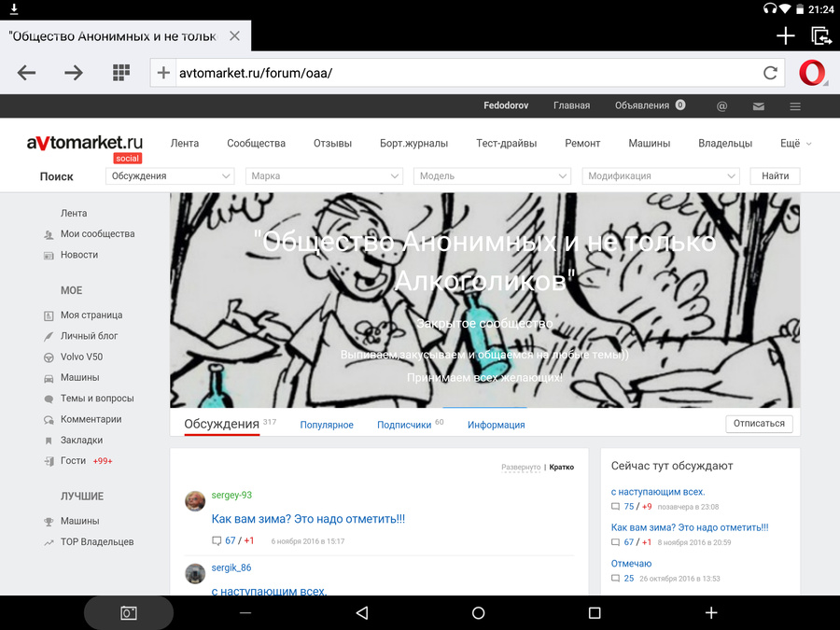Viewport: 840px width, 630px height.
Task: Open Отзывы in the top menu
Action: pos(332,144)
